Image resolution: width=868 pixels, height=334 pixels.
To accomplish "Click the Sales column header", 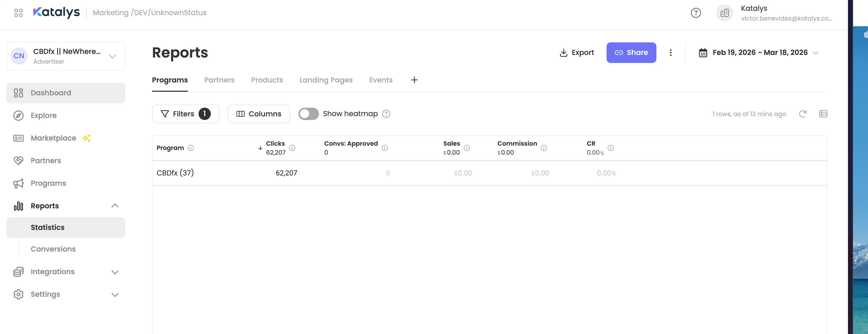I will tap(451, 144).
